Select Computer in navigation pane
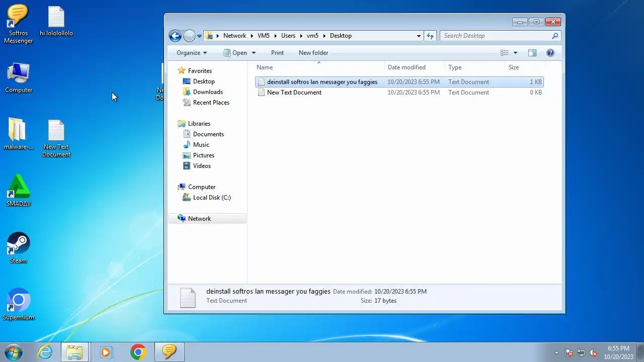This screenshot has width=644, height=362. coord(202,187)
